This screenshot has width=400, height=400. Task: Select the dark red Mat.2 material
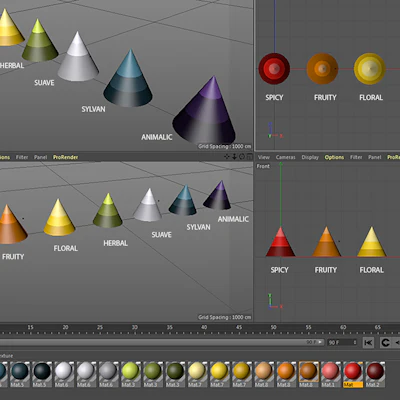coord(375,374)
